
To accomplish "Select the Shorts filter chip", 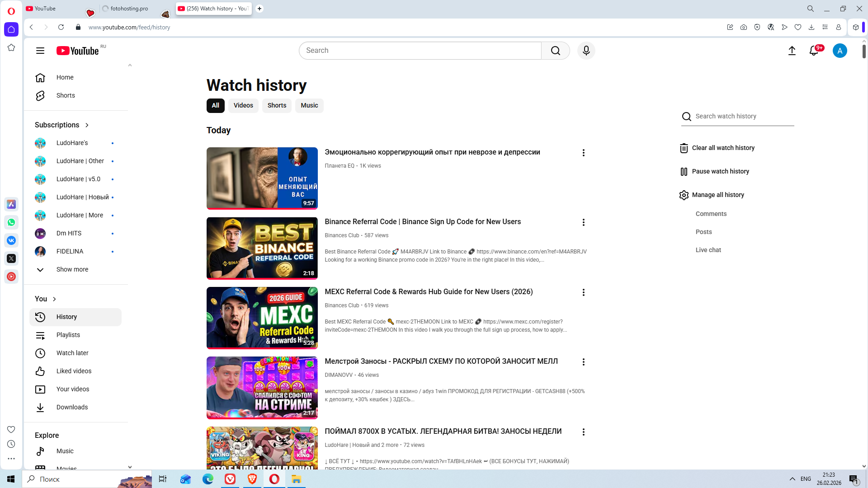I will (277, 106).
